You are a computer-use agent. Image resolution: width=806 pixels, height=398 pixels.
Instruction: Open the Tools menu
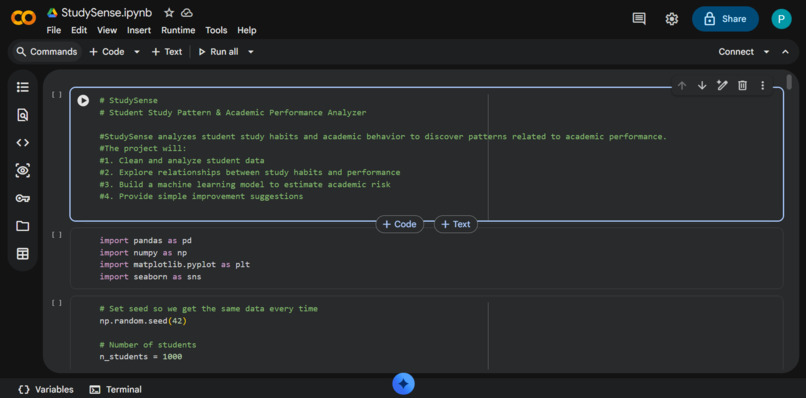click(x=216, y=30)
